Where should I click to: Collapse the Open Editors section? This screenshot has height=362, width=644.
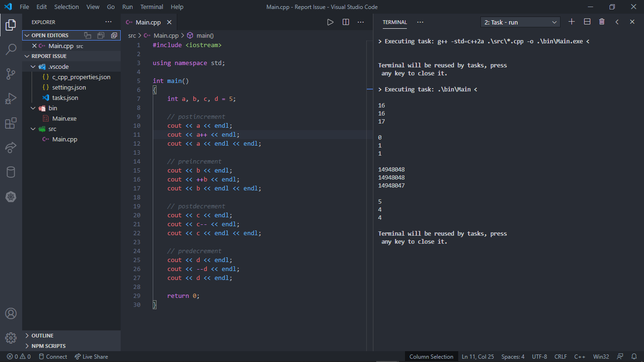pyautogui.click(x=27, y=35)
